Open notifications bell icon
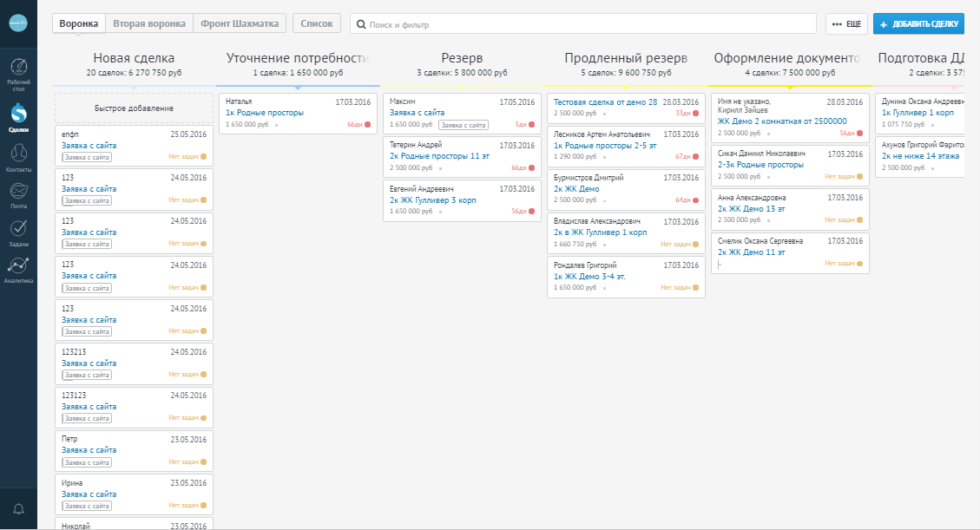This screenshot has height=530, width=980. (x=19, y=509)
